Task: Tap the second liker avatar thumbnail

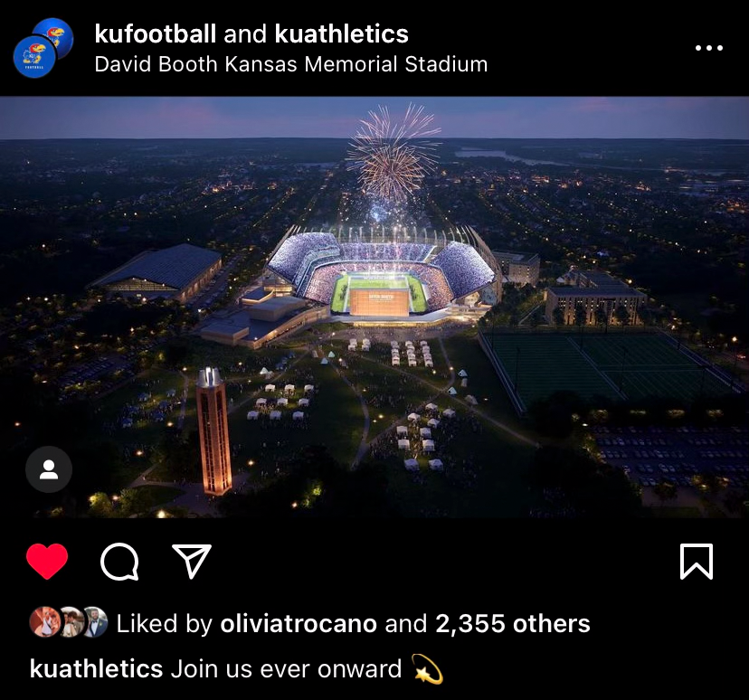Action: (x=71, y=622)
